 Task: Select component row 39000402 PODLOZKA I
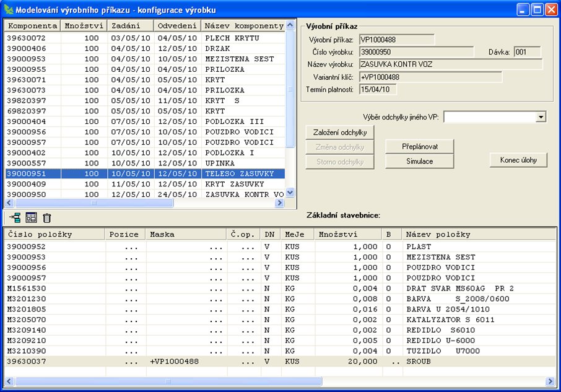tap(145, 153)
